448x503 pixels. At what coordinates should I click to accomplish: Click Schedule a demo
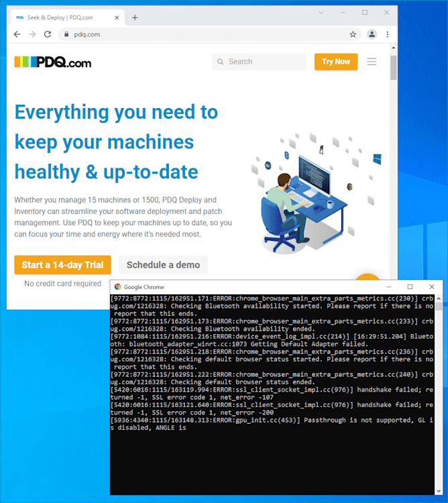tap(163, 265)
